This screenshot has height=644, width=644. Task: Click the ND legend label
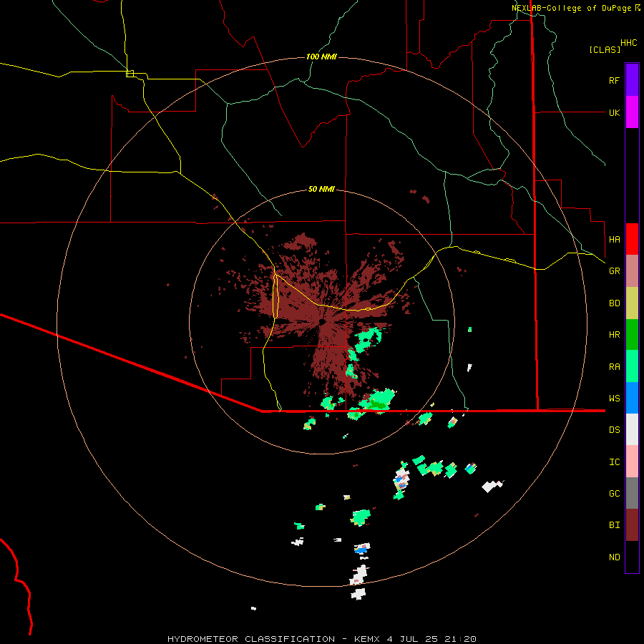(x=614, y=557)
